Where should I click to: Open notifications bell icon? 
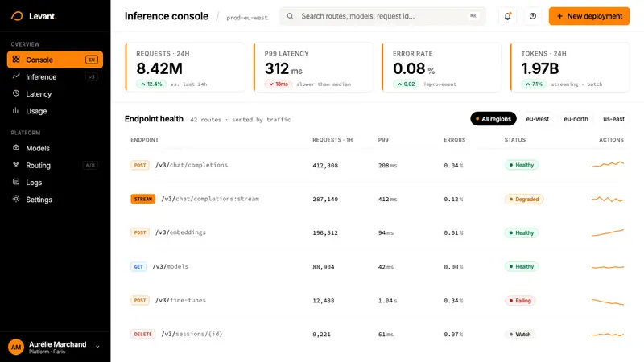tap(508, 16)
